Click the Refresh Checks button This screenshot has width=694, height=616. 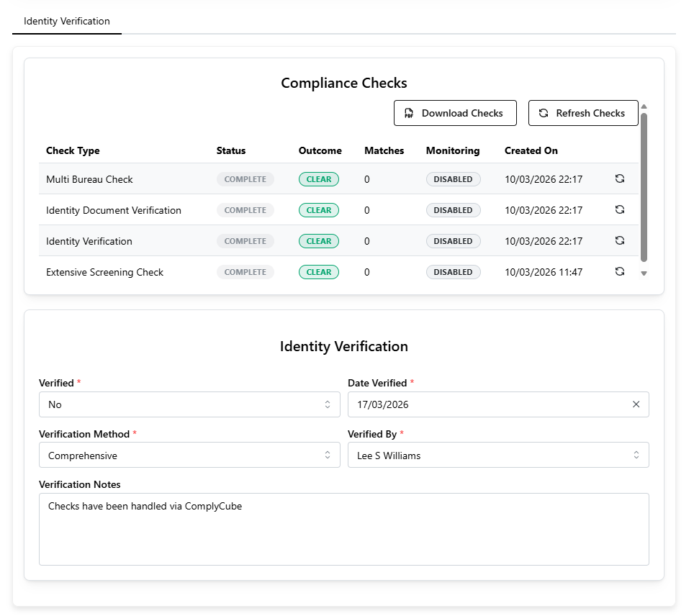tap(583, 113)
